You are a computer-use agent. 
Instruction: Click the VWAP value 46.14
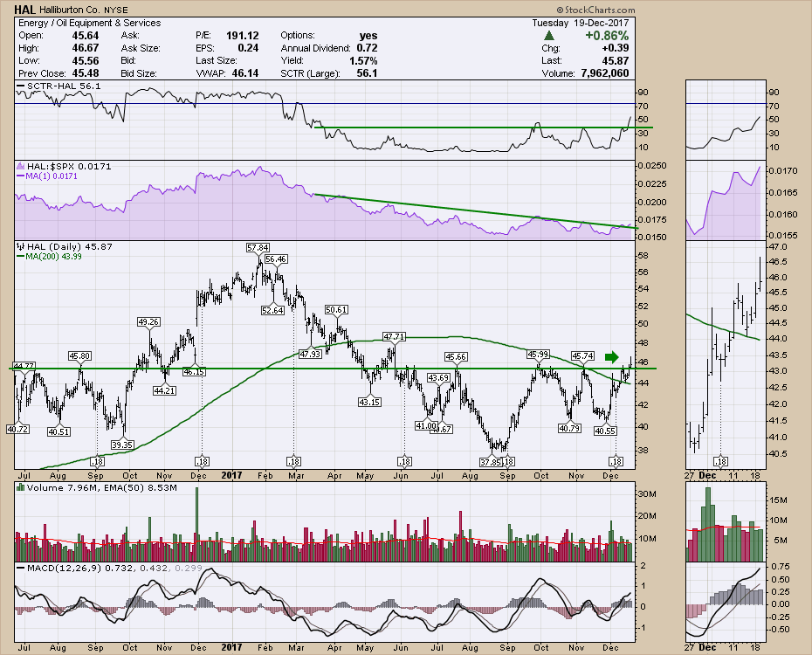tap(245, 73)
